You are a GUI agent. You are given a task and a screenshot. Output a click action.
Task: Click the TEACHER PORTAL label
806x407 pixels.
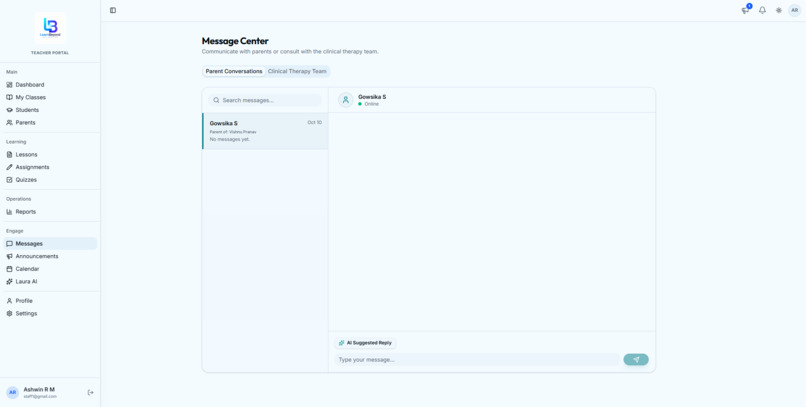pyautogui.click(x=50, y=53)
